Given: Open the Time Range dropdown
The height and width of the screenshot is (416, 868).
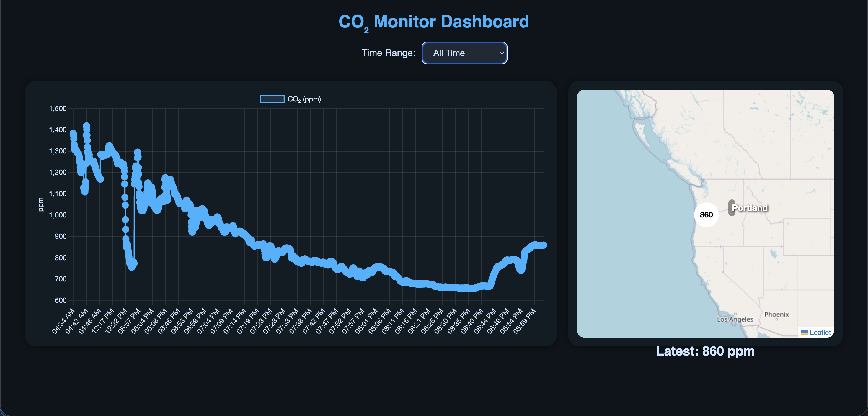Looking at the screenshot, I should pos(464,53).
